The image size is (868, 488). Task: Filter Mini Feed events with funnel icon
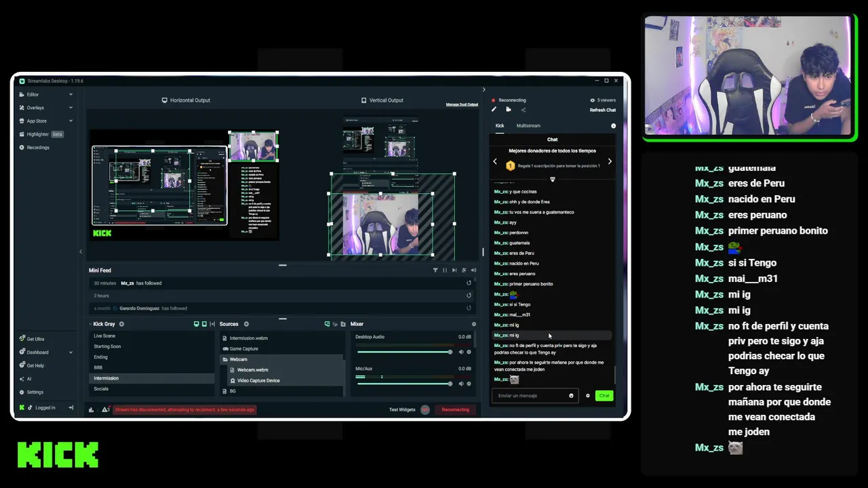[435, 270]
